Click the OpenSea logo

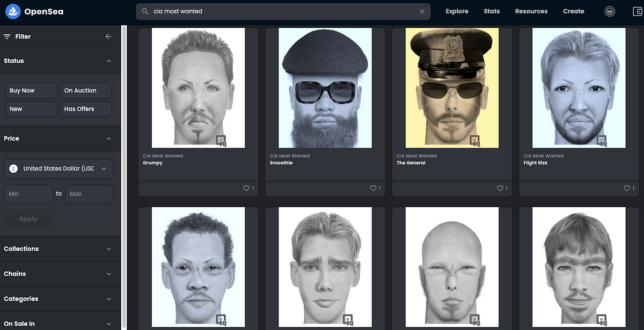coord(33,11)
